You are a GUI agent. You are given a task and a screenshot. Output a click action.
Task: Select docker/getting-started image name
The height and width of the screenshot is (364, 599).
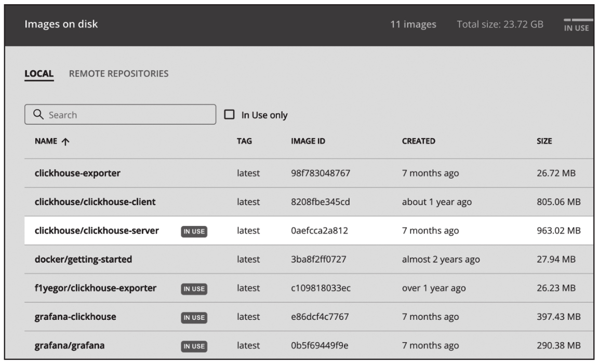pyautogui.click(x=83, y=259)
